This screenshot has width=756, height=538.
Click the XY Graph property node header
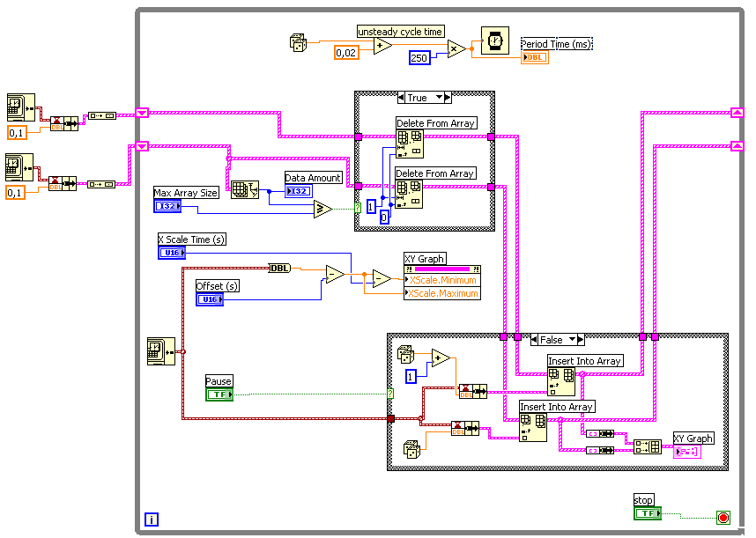point(442,269)
